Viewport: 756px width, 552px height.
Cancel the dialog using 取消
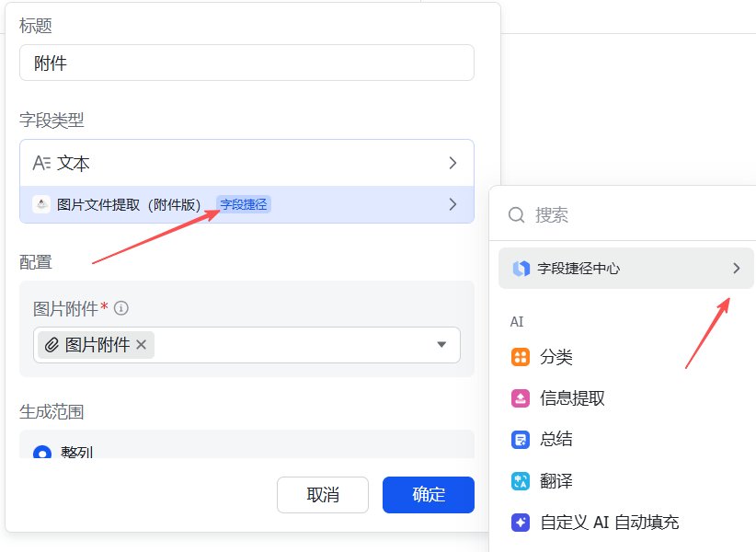click(323, 494)
